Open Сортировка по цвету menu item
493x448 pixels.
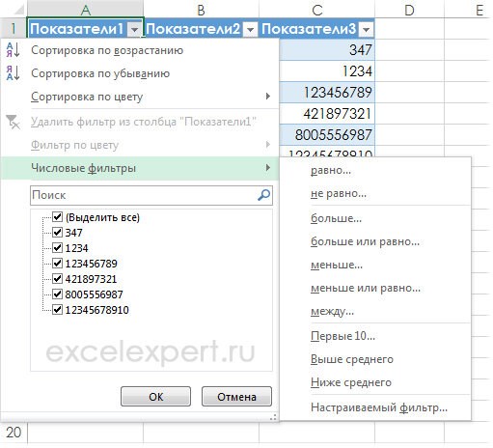click(140, 97)
